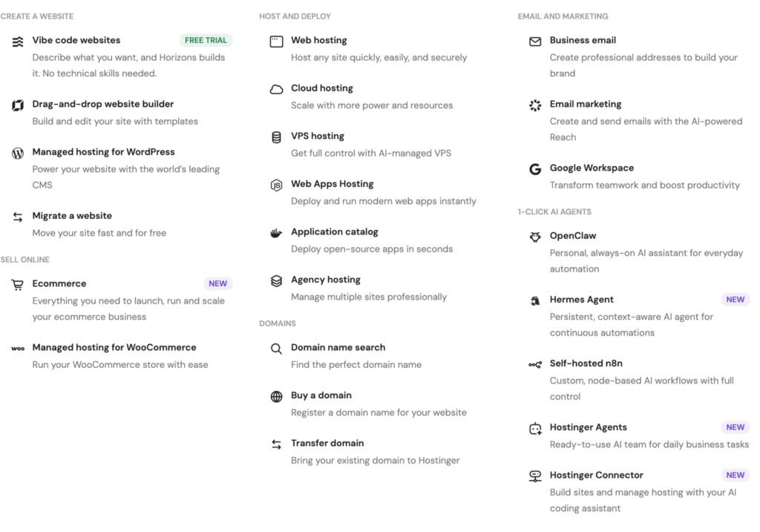Open Domain name search
760x532 pixels.
[x=338, y=347]
